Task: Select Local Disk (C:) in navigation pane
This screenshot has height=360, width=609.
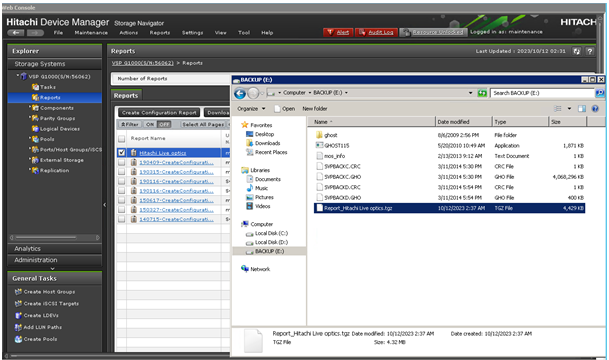Action: pyautogui.click(x=267, y=233)
